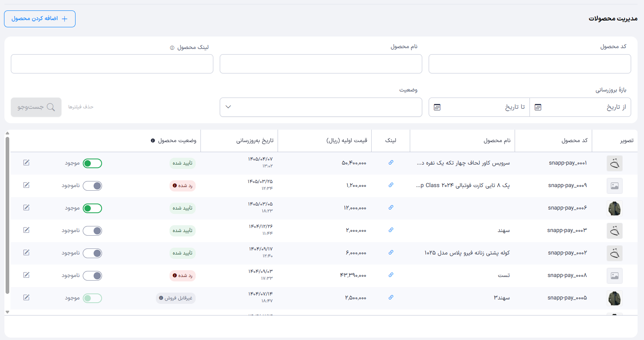Click the جست‌وجو search button
The height and width of the screenshot is (340, 644).
coord(36,107)
